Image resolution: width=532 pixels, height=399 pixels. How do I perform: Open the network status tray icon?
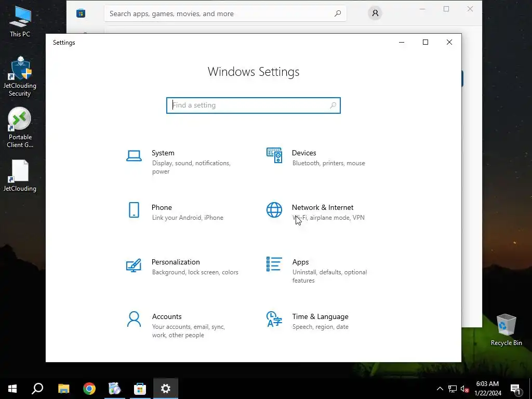[x=453, y=389]
